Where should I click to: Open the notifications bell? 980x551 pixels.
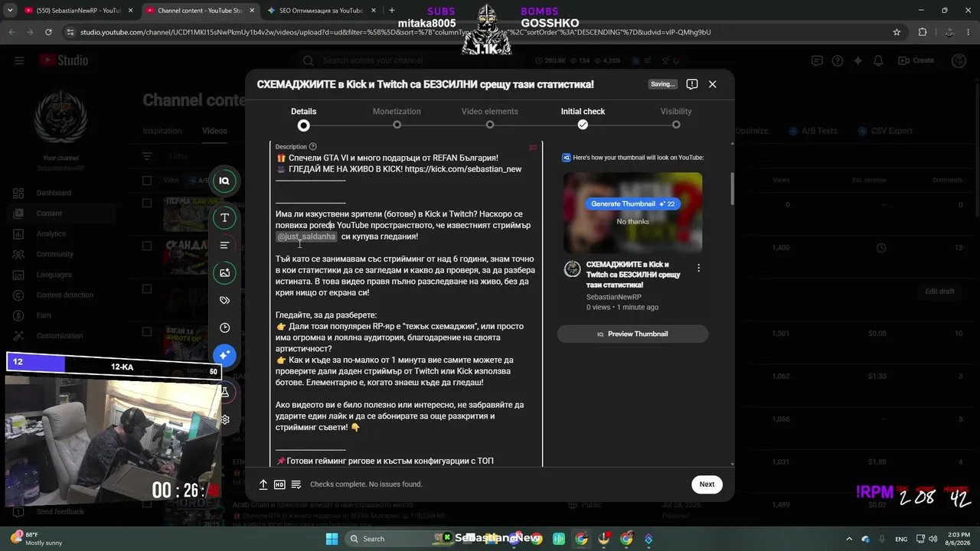[x=879, y=60]
